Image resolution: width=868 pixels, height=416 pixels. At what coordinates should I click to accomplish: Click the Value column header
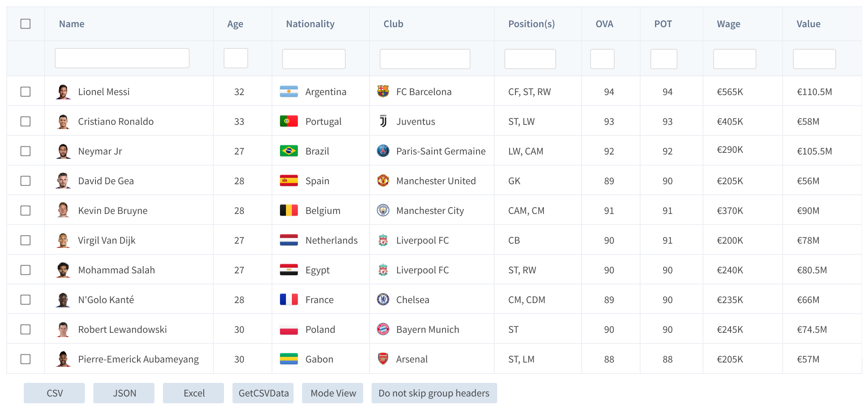coord(808,24)
